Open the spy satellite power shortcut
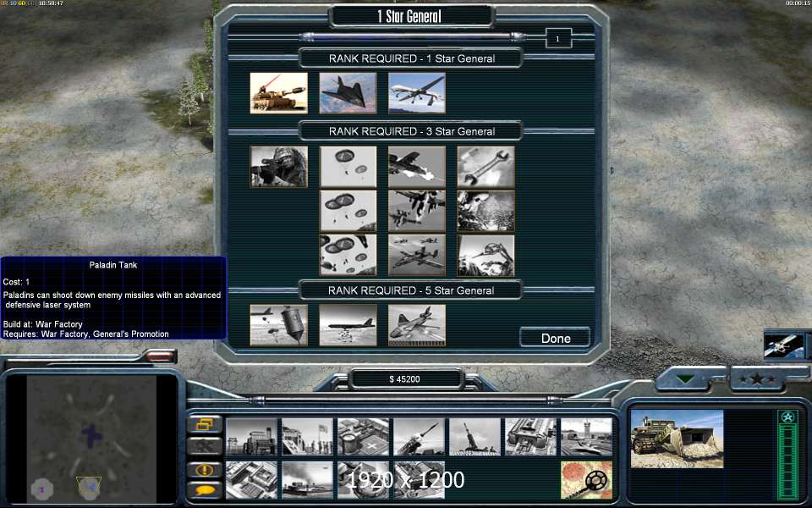Screen dimensions: 812x508 click(x=784, y=345)
